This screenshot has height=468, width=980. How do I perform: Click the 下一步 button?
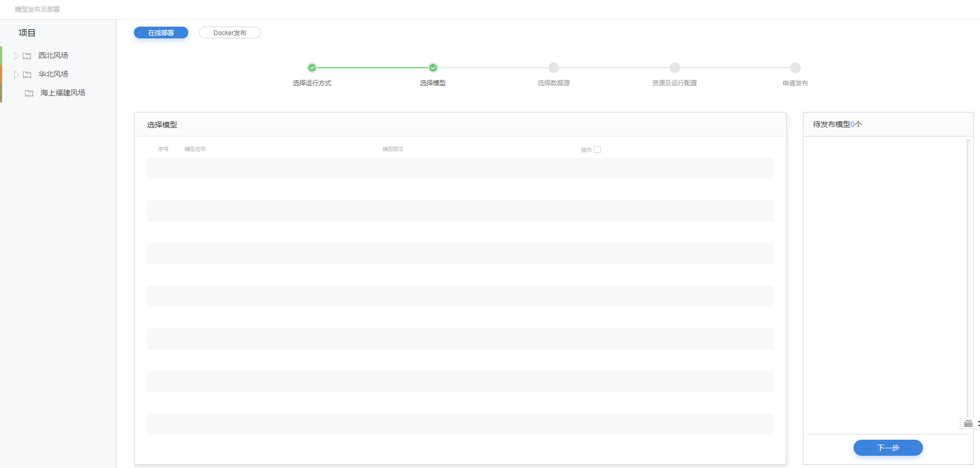pos(888,448)
